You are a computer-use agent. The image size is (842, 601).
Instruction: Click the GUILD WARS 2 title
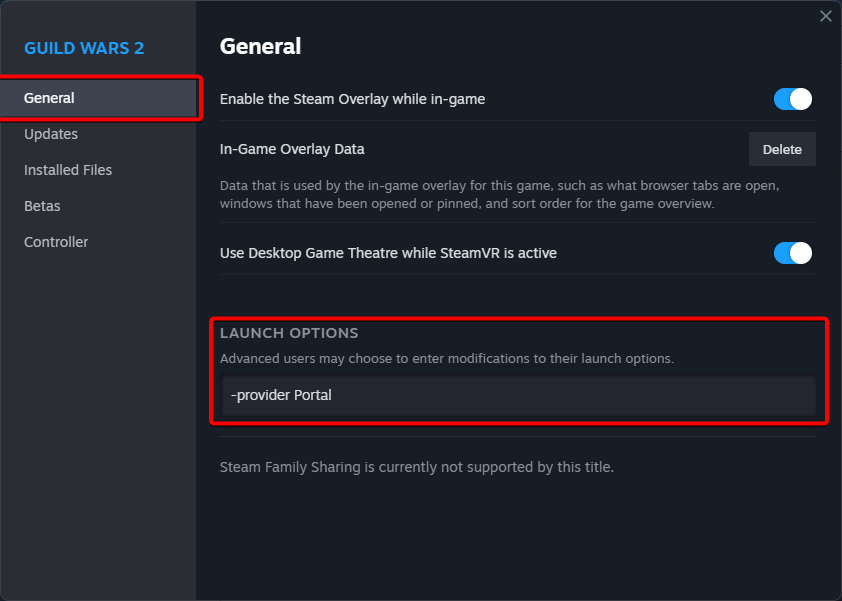[x=84, y=48]
